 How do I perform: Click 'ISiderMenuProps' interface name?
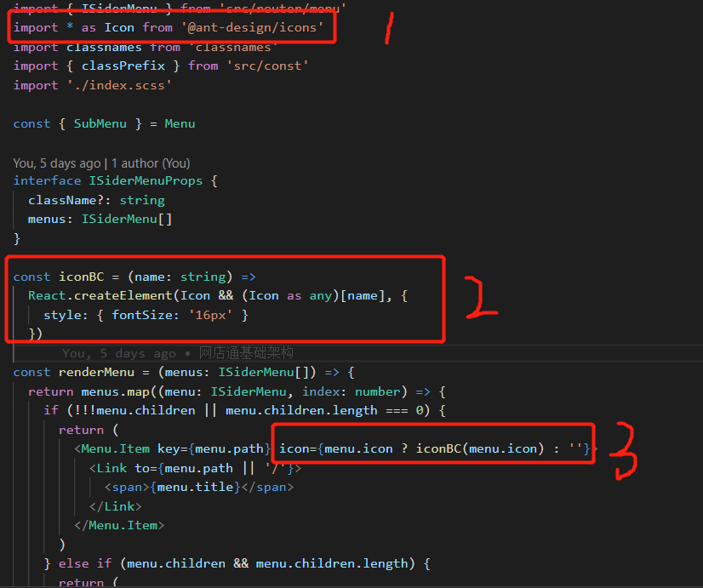click(146, 181)
